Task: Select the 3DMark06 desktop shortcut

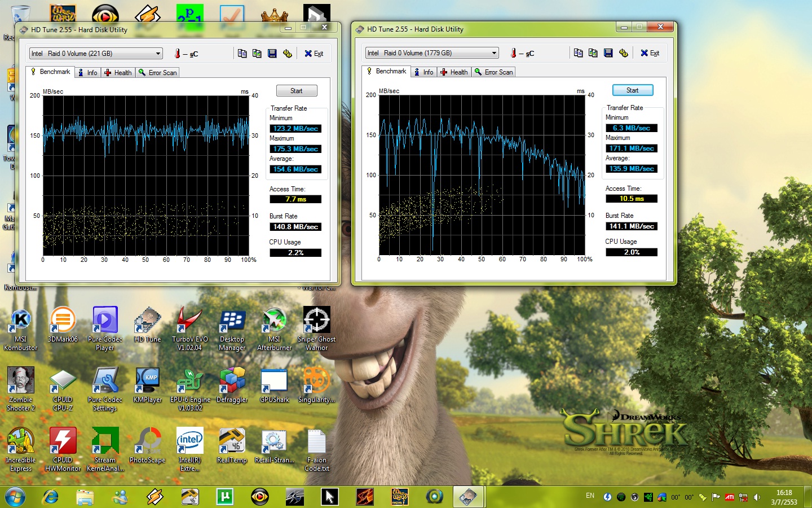Action: click(x=63, y=325)
